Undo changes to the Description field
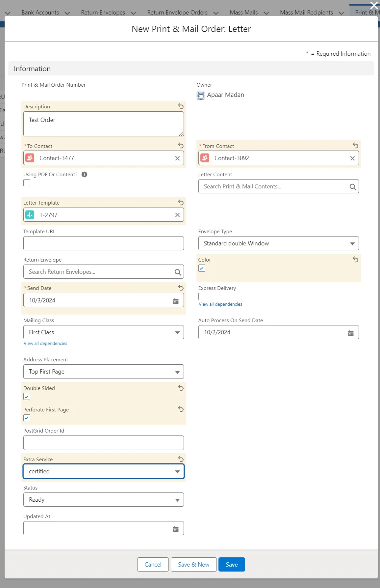This screenshot has height=588, width=380. pyautogui.click(x=181, y=106)
